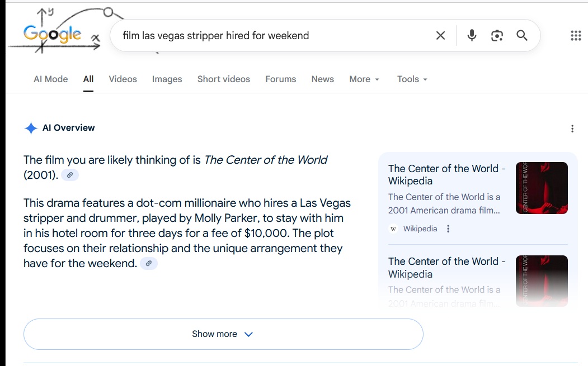This screenshot has height=366, width=588.
Task: Open the second Center of the World Wikipedia card
Action: click(446, 267)
